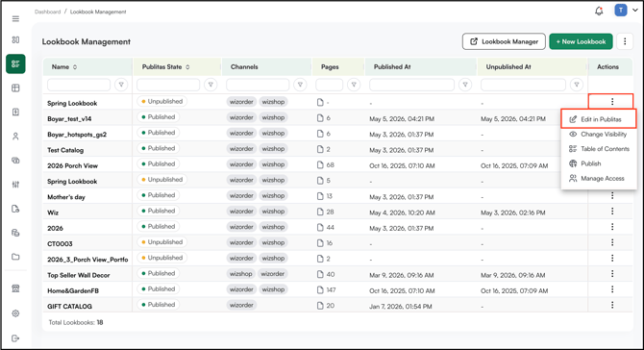644x350 pixels.
Task: Click Jan 7, 2026, 01:54 PM date
Action: tap(401, 307)
